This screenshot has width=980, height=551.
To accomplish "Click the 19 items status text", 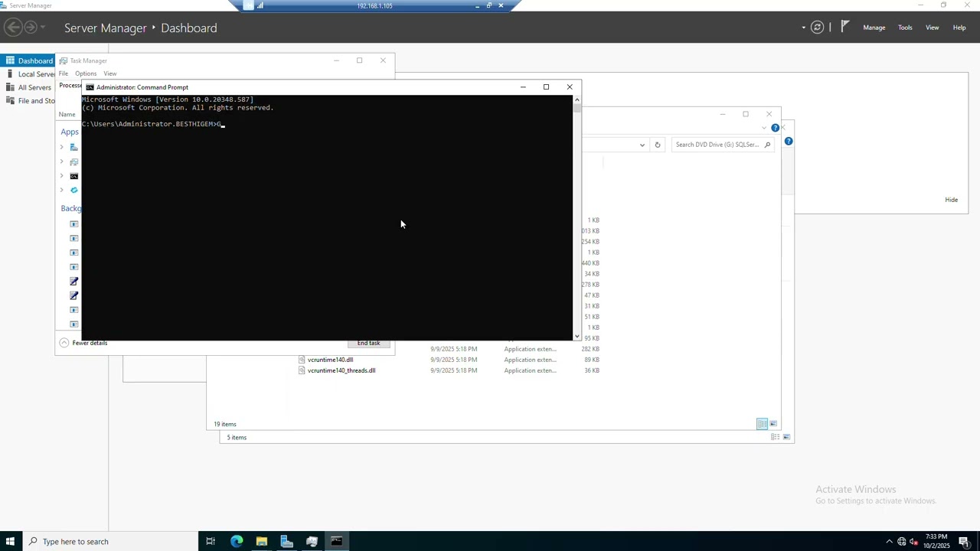I will (x=225, y=424).
